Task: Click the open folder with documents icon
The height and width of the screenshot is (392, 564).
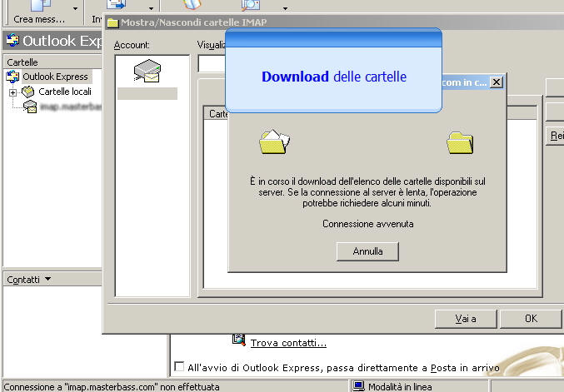Action: pos(274,142)
